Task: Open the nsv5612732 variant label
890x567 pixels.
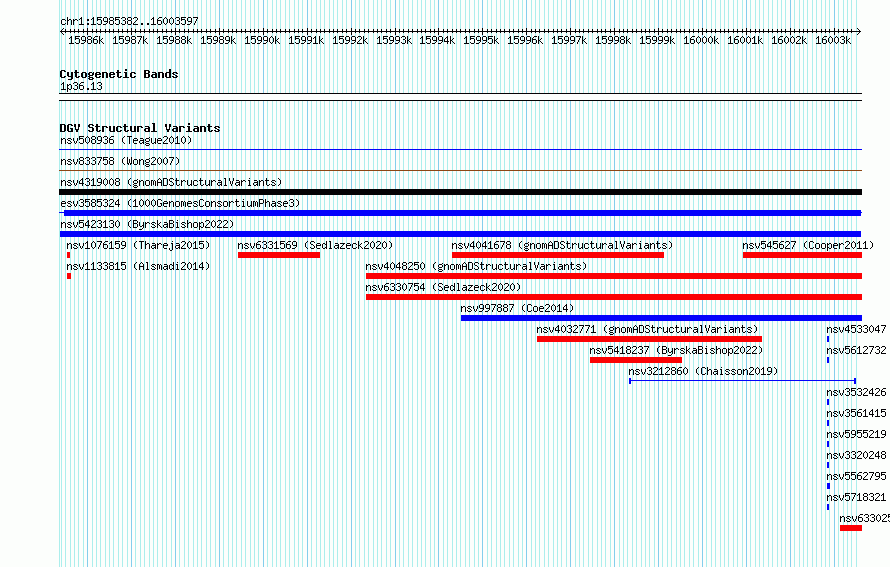Action: 856,350
